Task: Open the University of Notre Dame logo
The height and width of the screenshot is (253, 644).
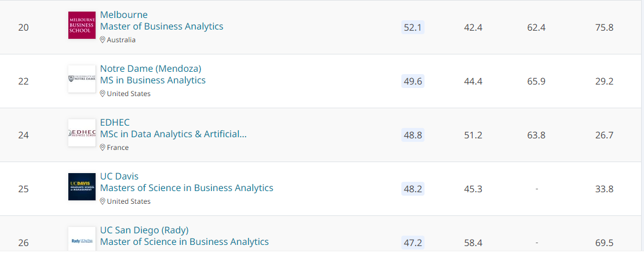Action: tap(82, 79)
